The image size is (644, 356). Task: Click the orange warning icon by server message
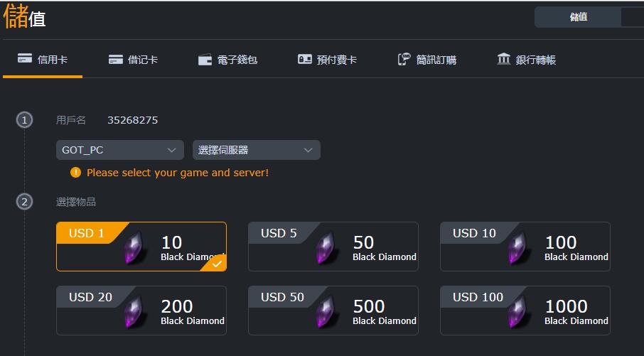[x=75, y=172]
